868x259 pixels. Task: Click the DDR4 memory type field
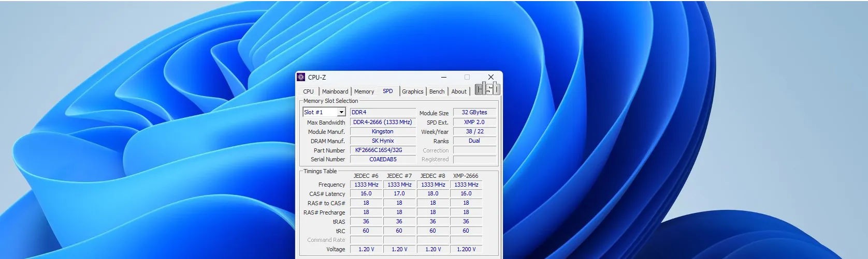pyautogui.click(x=383, y=112)
